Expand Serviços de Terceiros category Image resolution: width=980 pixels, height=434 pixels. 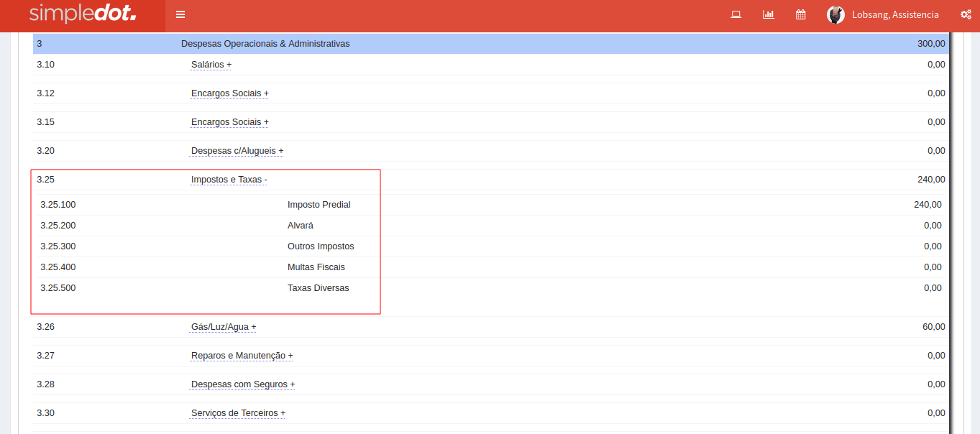[238, 413]
